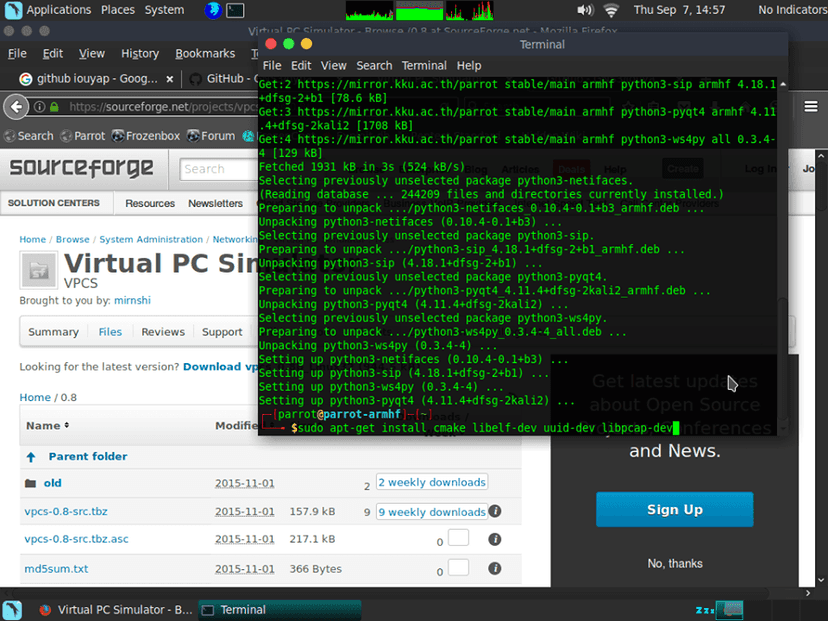Open Firefox File menu
Screen dimensions: 828x621
tap(17, 53)
